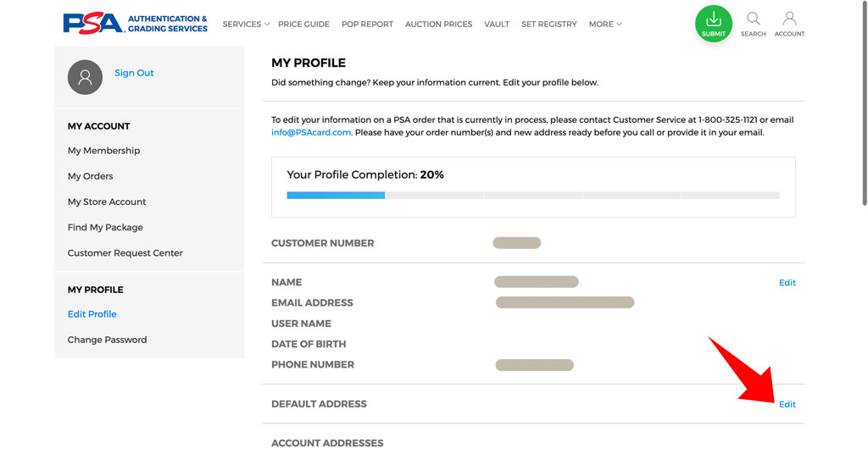Screen dimensions: 868x459
Task: Open Change Password
Action: [x=107, y=340]
